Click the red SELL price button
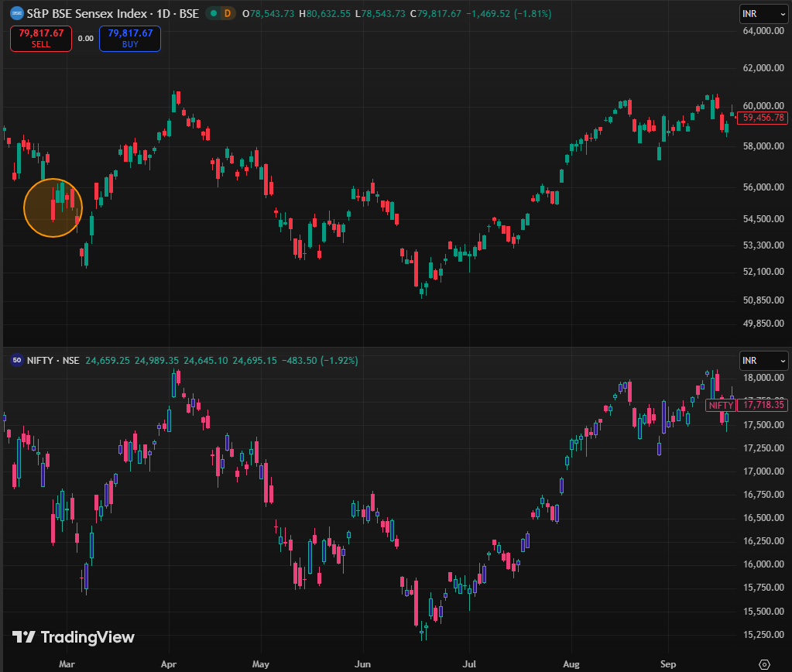The image size is (792, 672). tap(41, 38)
